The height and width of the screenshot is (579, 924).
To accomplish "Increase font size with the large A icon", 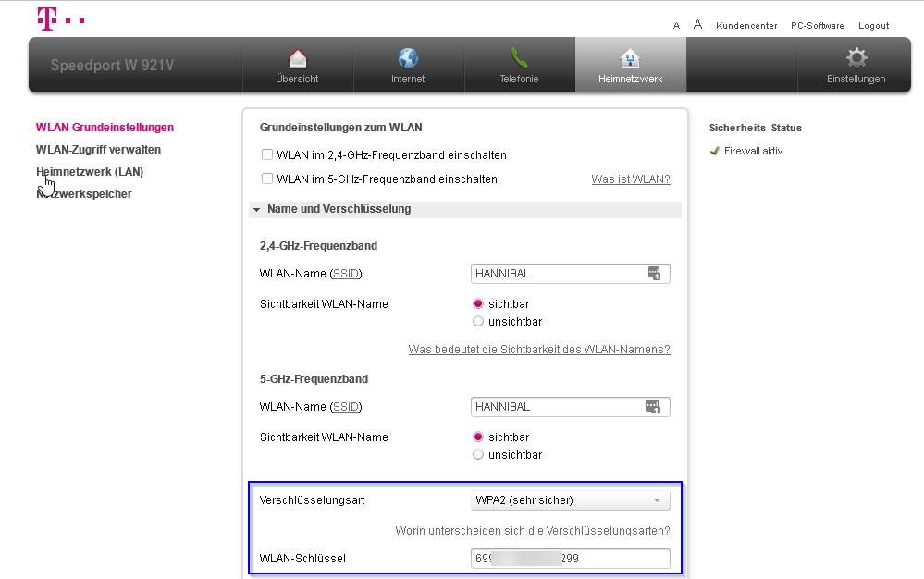I will tap(696, 24).
